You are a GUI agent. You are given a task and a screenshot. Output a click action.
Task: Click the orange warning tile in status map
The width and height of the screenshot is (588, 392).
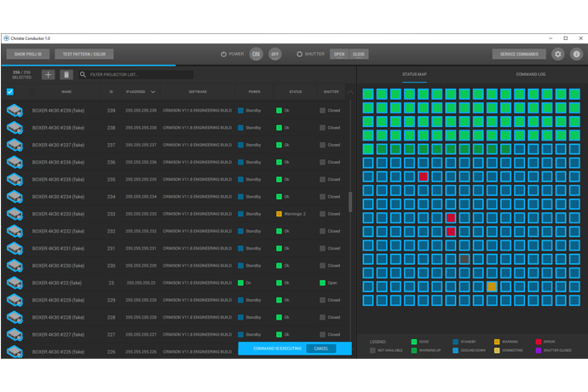pos(492,286)
